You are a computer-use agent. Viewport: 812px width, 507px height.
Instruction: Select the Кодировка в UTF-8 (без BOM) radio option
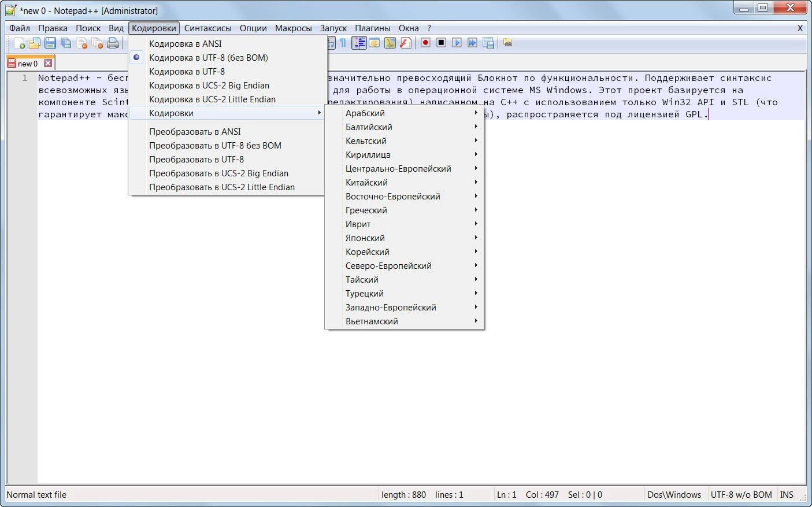[228, 57]
